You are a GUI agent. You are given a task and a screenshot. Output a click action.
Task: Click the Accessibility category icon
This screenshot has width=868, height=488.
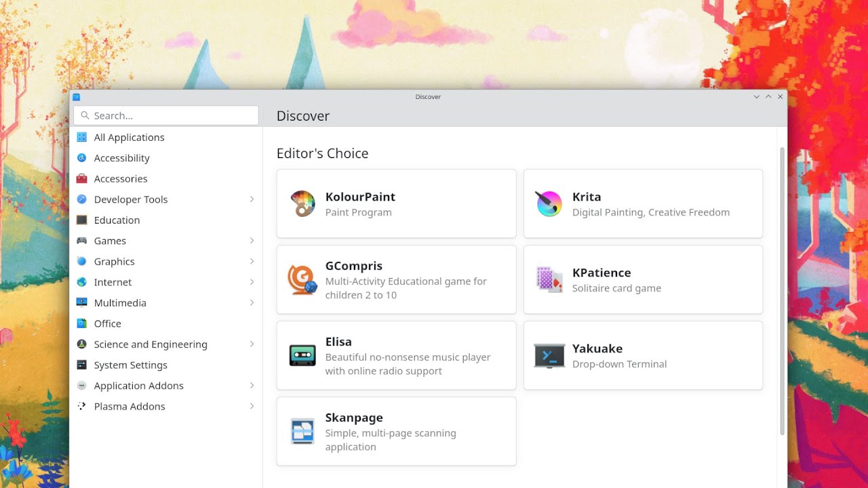(x=82, y=158)
